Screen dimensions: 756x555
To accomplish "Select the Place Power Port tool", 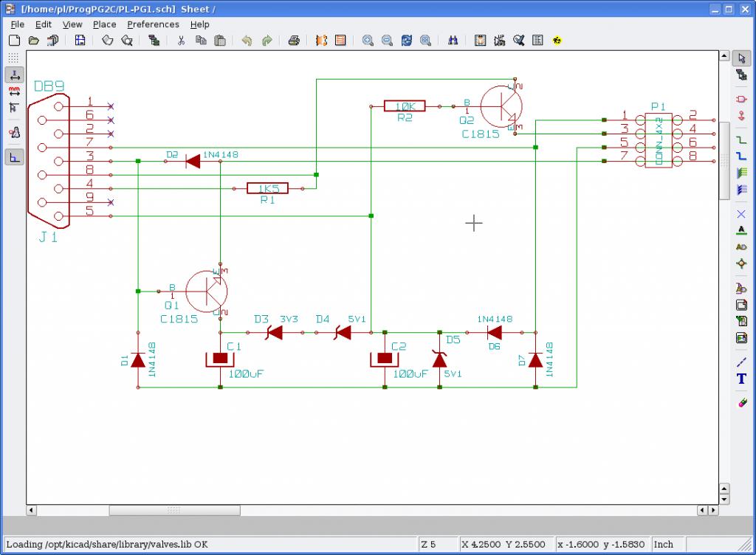I will 742,115.
